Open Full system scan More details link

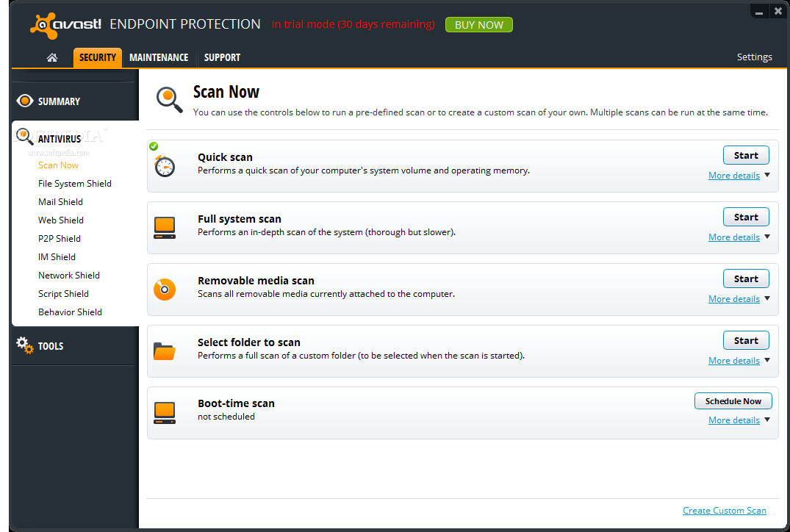point(734,237)
